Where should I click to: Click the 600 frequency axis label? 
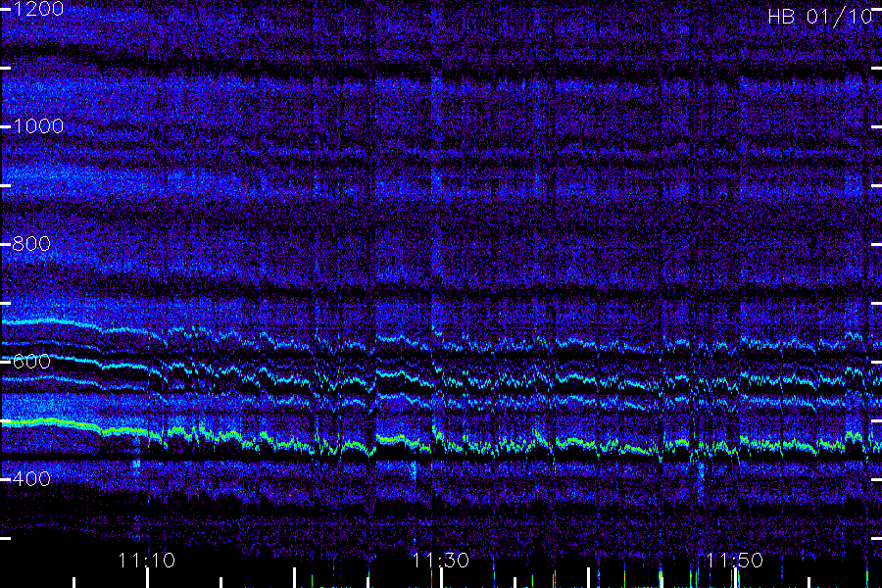[31, 362]
